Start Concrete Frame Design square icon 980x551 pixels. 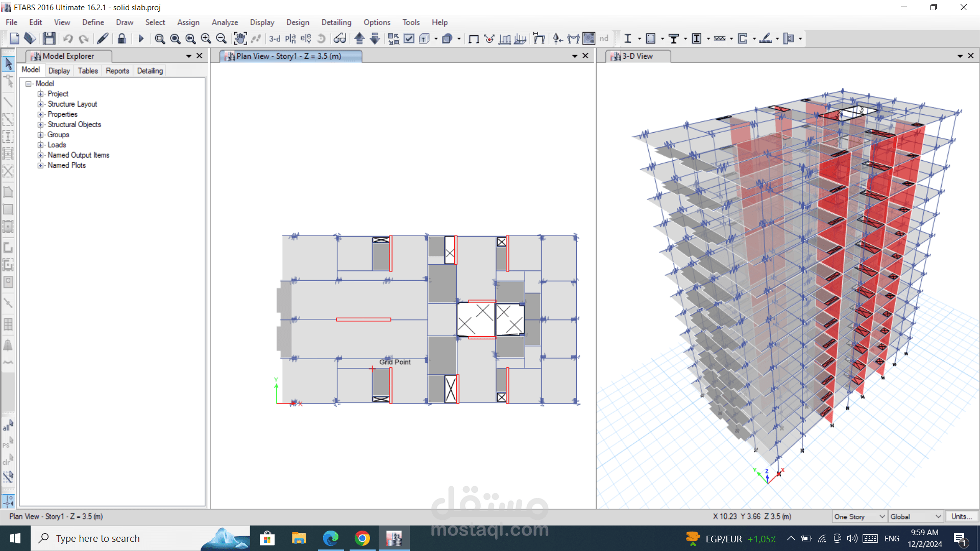(651, 38)
